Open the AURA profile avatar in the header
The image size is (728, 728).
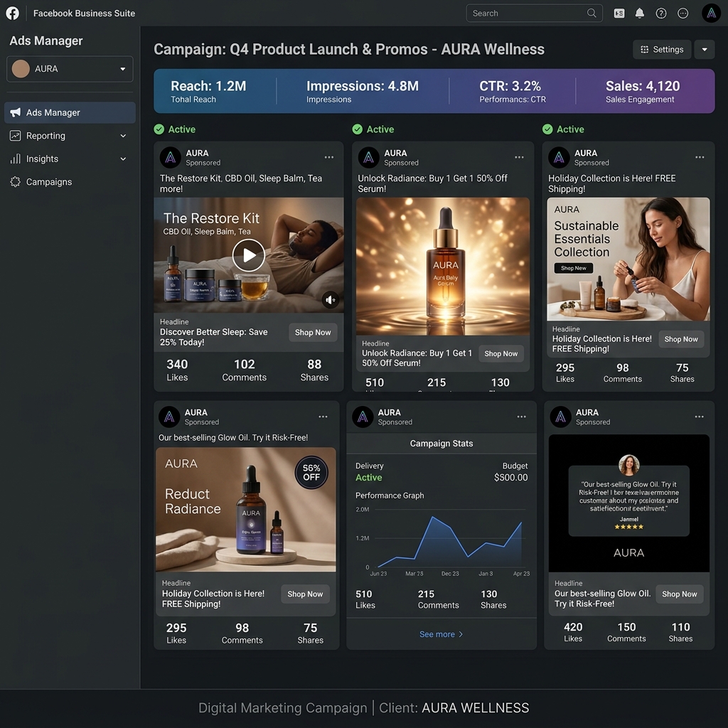click(x=711, y=13)
